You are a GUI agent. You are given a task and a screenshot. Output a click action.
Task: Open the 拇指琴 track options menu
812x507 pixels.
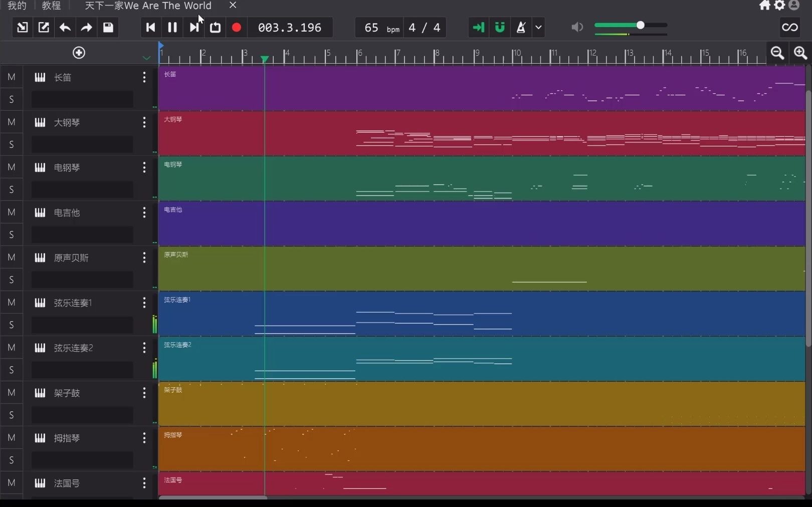144,438
